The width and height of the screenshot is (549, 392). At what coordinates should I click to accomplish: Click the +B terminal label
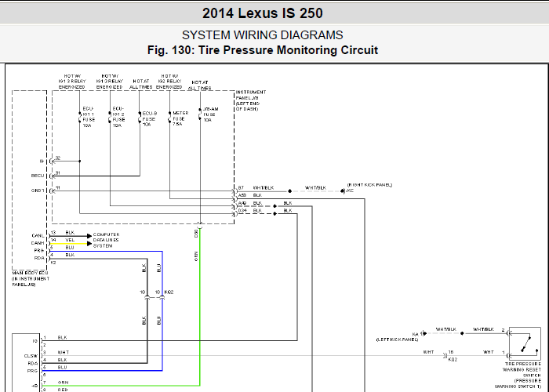click(x=35, y=386)
